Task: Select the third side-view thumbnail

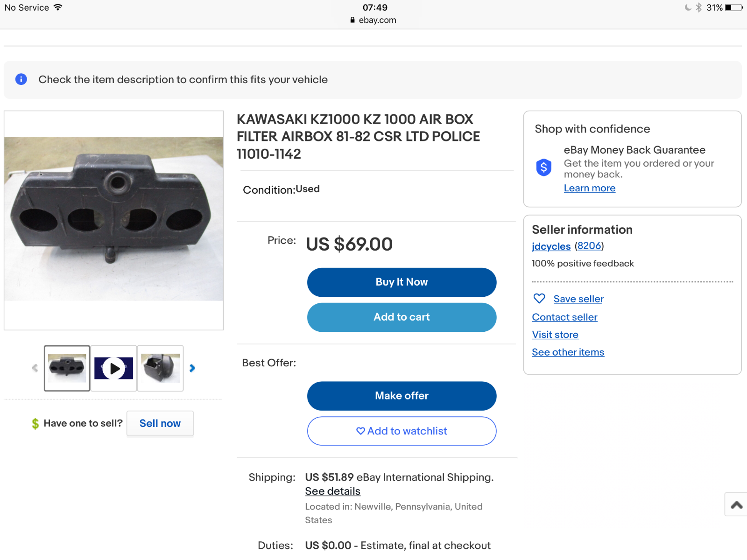Action: tap(160, 368)
